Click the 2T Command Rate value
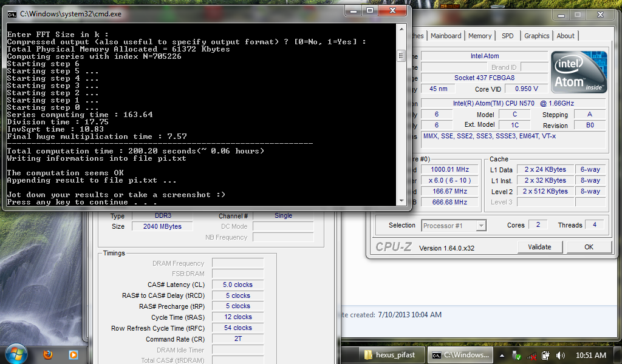622x364 pixels. point(238,339)
